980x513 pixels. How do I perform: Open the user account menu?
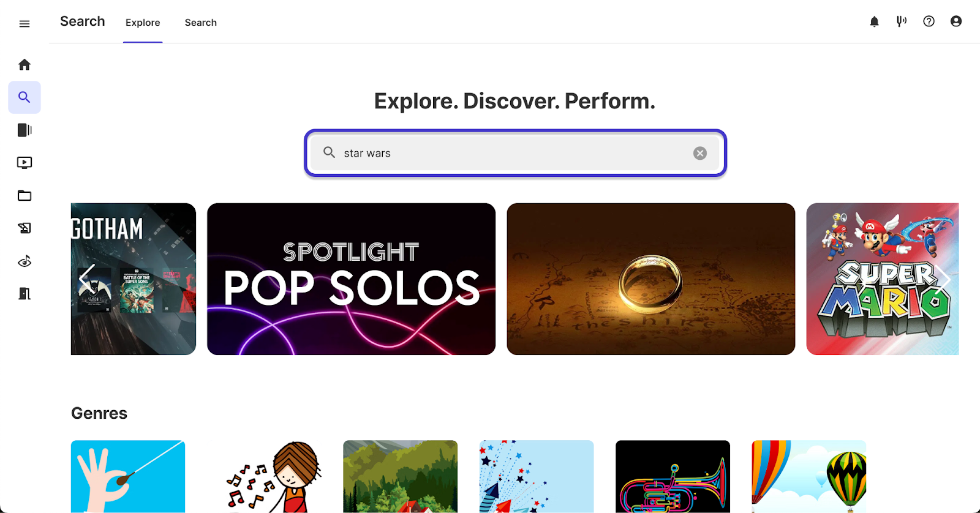pyautogui.click(x=956, y=21)
